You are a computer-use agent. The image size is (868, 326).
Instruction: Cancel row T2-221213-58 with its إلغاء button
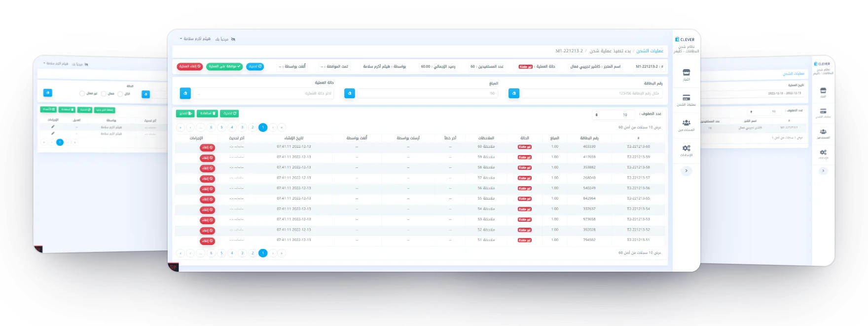tap(207, 168)
